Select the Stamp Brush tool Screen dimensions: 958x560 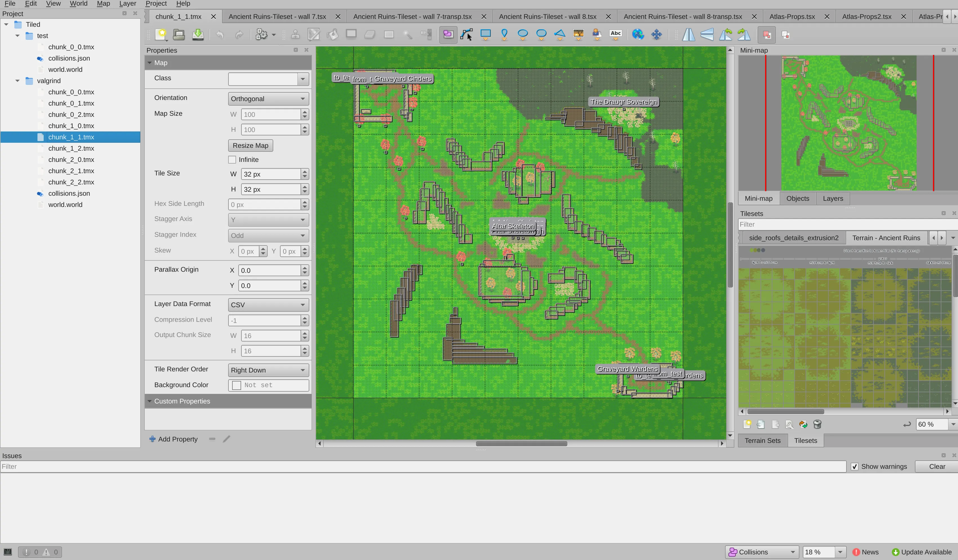(295, 35)
